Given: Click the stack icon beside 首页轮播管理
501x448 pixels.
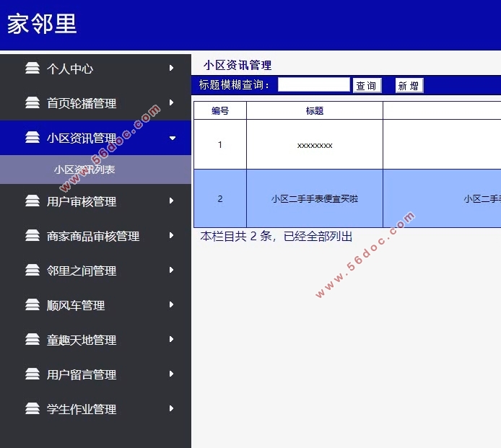Looking at the screenshot, I should click(32, 103).
